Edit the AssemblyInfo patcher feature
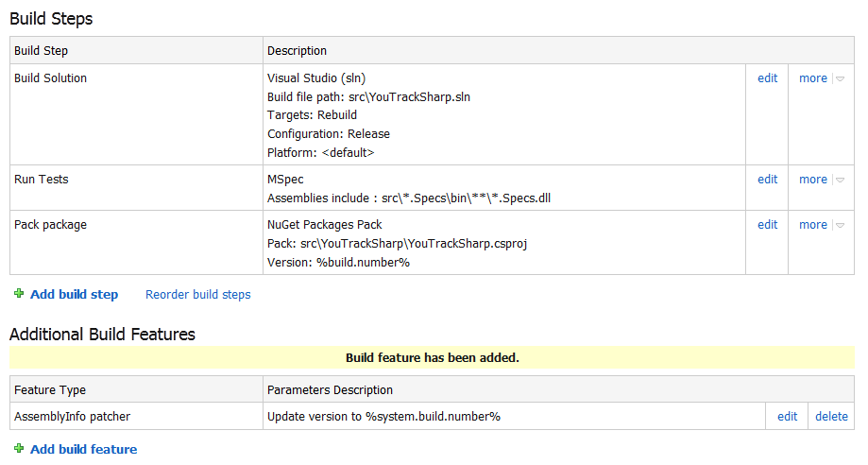868x465 pixels. [x=787, y=417]
